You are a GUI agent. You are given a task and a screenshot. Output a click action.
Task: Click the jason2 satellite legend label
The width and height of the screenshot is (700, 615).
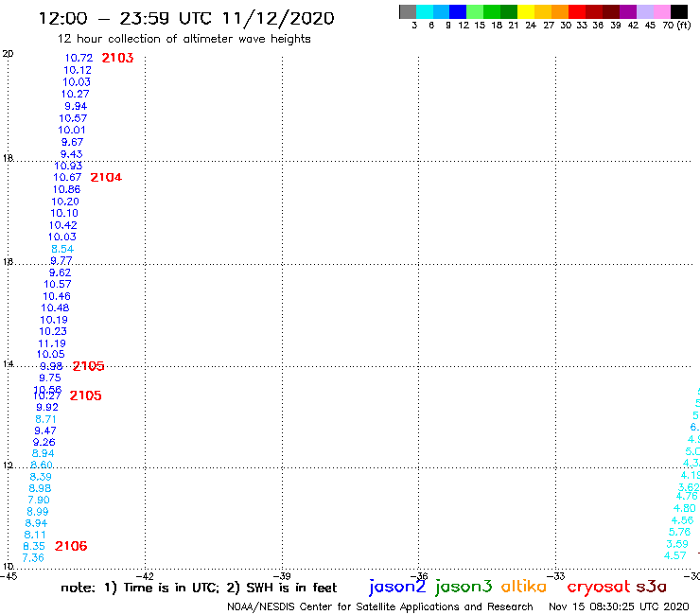(x=397, y=587)
